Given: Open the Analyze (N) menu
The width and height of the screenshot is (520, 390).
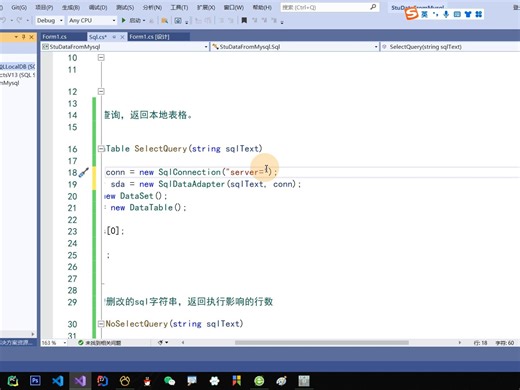Looking at the screenshot, I should 152,7.
